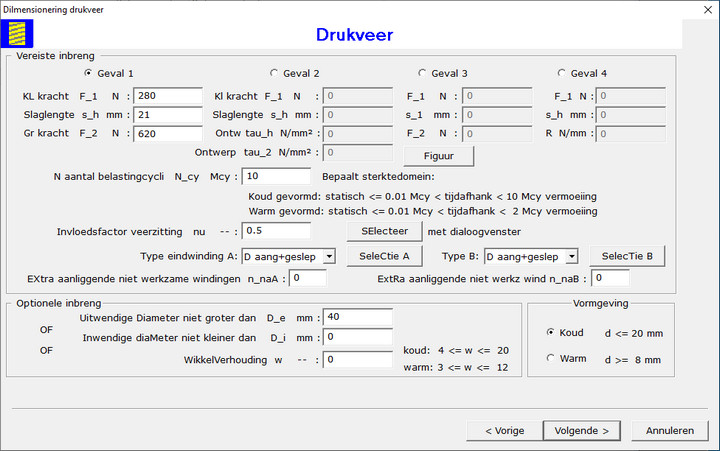The height and width of the screenshot is (451, 720).
Task: Focus n_naB extra windingen field
Action: [x=611, y=278]
